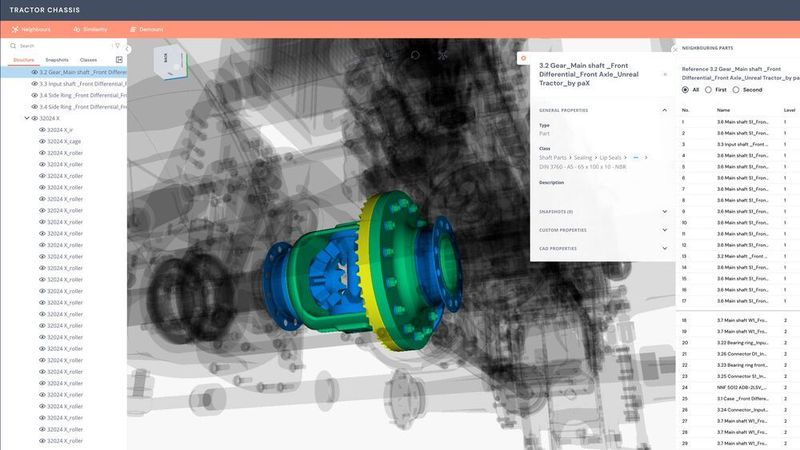Sort the table by the Name column

coord(723,110)
